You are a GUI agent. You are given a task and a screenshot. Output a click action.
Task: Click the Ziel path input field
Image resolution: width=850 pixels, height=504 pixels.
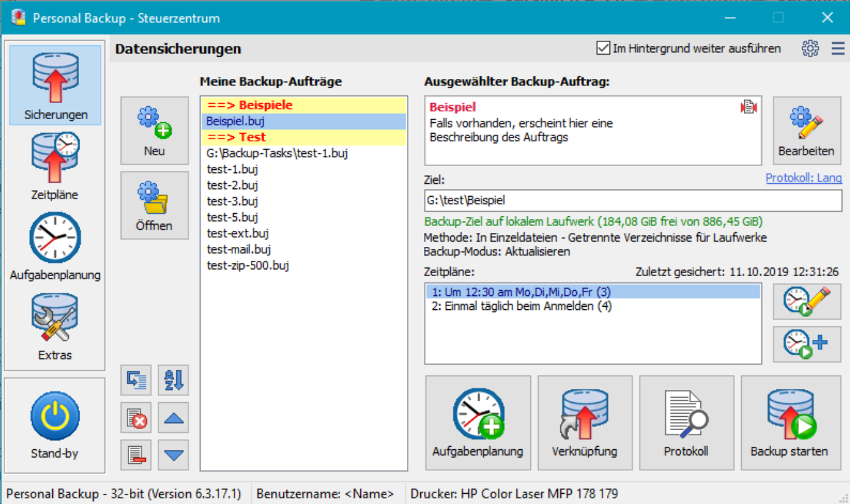(x=630, y=201)
